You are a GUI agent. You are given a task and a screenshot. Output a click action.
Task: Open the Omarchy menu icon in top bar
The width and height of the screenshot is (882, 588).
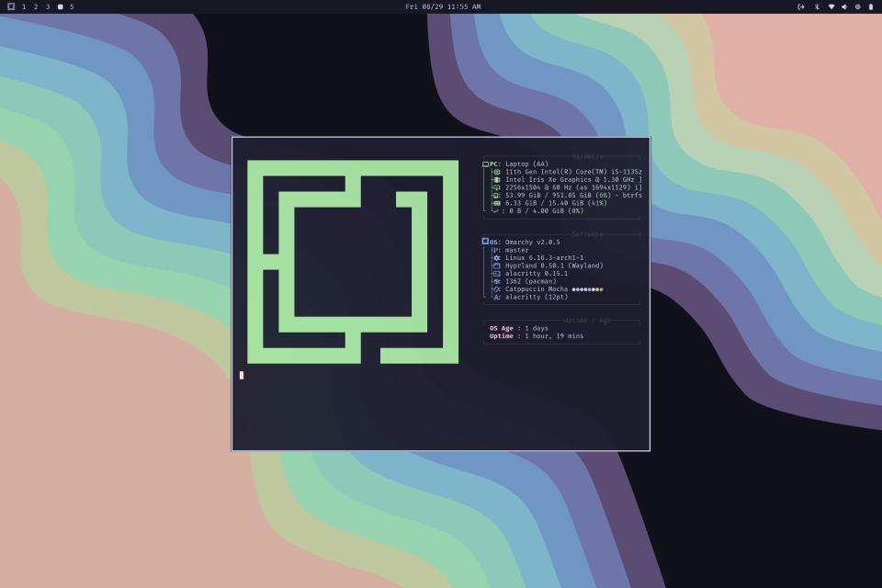coord(11,6)
